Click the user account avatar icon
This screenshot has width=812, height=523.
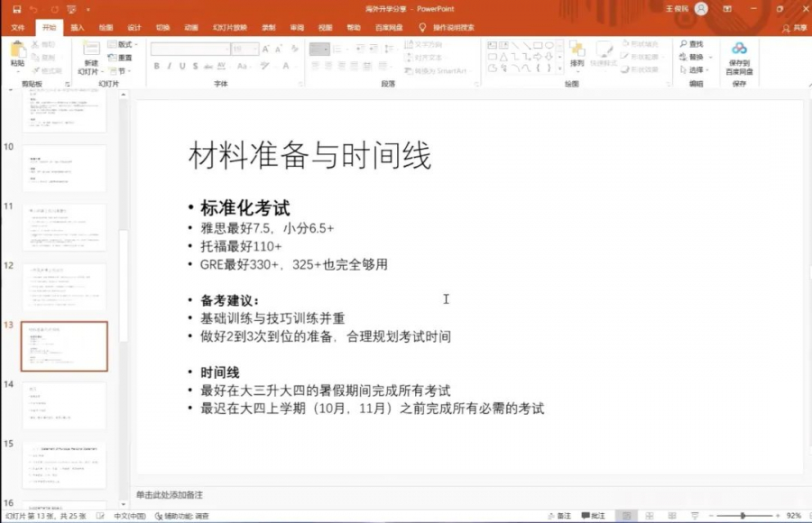[702, 9]
